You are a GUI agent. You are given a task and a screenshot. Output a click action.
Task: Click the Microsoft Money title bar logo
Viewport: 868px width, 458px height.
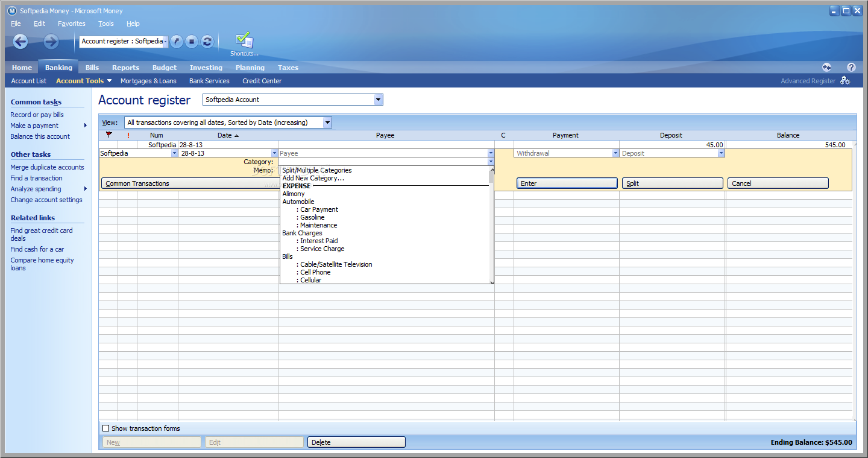click(11, 11)
